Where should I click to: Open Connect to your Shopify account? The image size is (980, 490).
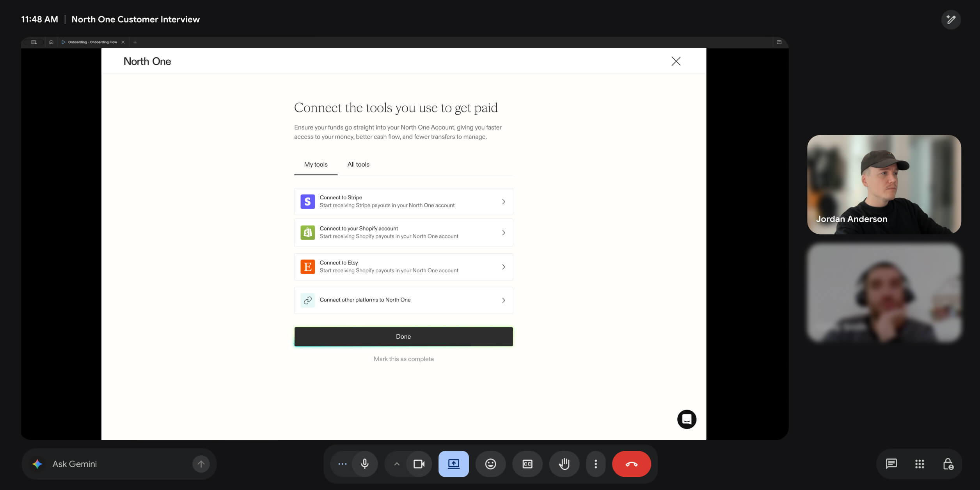tap(403, 233)
